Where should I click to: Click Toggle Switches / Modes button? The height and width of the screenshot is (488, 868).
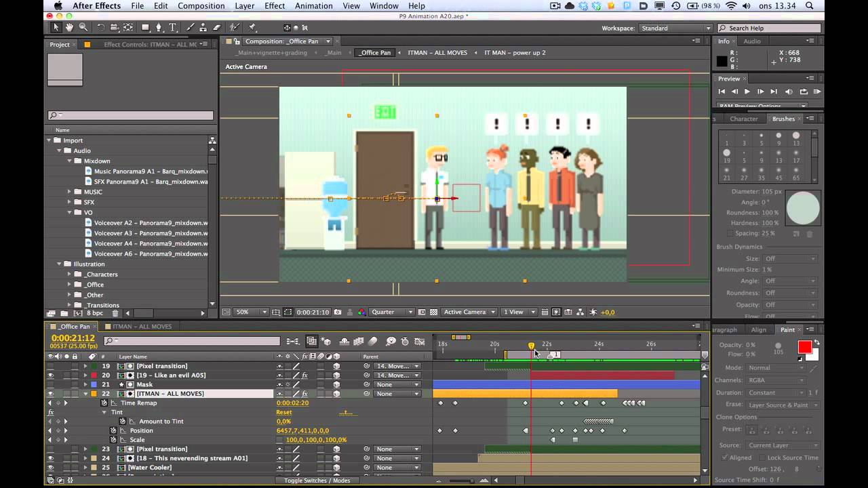[x=317, y=481]
